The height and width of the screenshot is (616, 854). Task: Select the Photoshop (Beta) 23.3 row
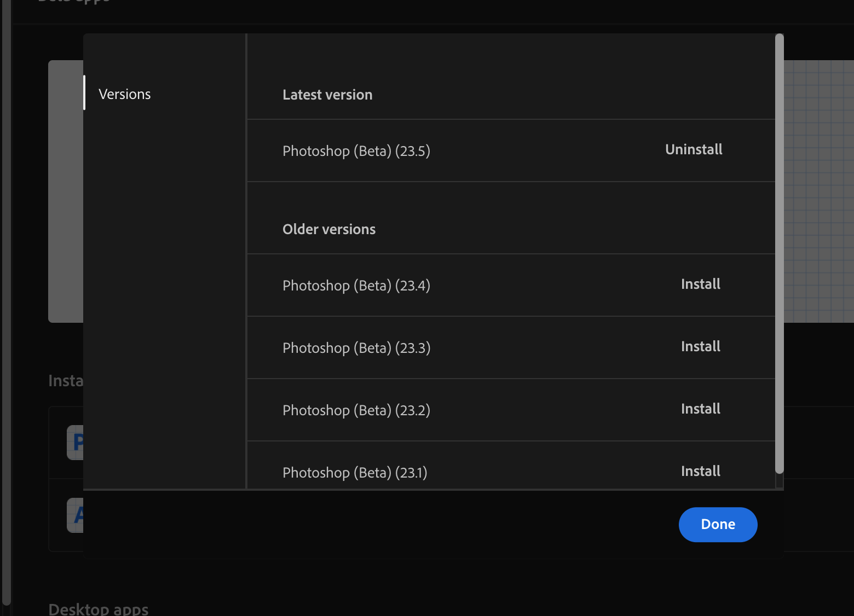356,347
